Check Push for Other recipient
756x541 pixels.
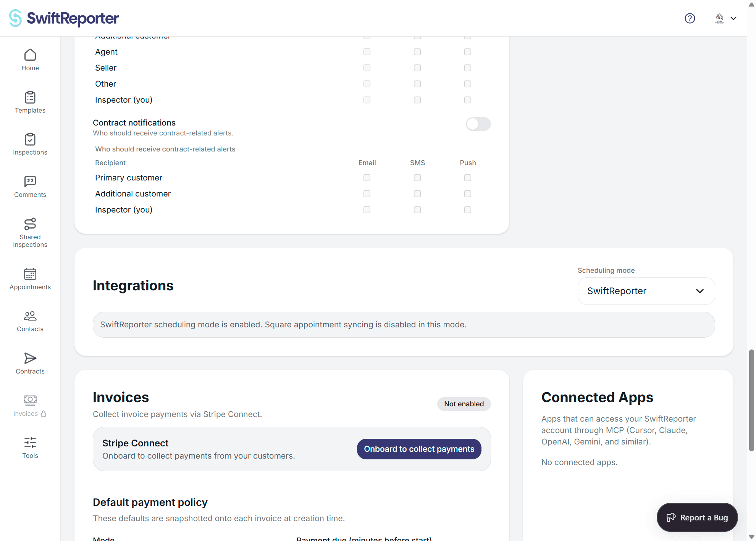tap(468, 84)
